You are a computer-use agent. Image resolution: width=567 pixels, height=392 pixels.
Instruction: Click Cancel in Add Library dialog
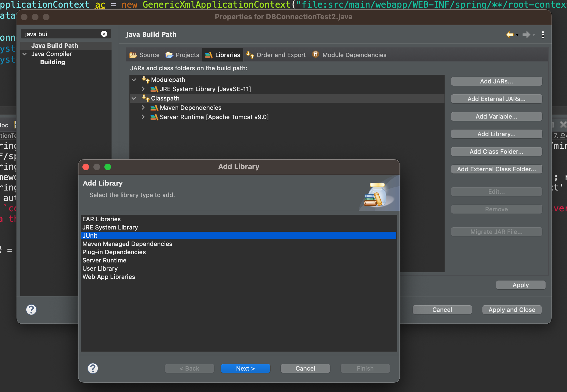pyautogui.click(x=305, y=368)
